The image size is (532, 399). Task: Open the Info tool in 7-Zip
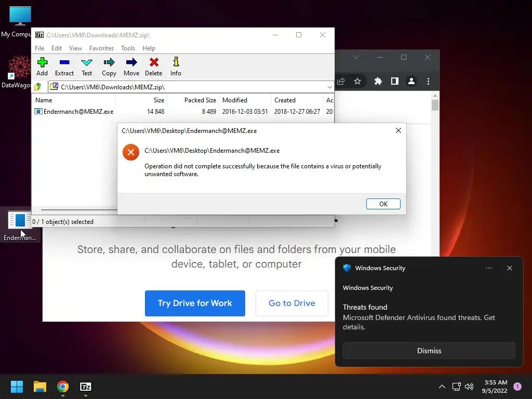176,67
